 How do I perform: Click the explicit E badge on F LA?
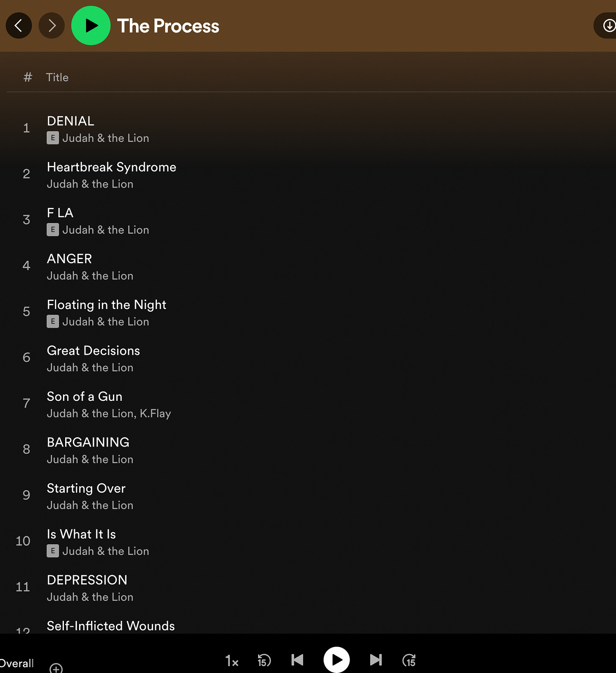click(x=53, y=230)
